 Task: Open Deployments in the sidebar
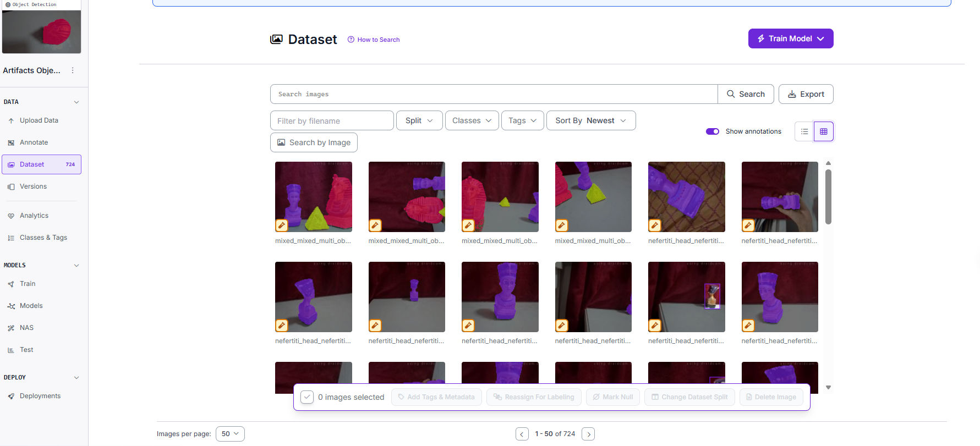40,396
